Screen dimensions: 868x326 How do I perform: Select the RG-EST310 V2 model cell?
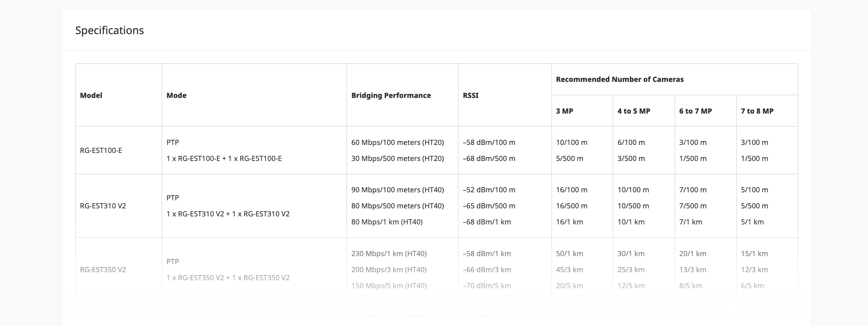tap(103, 206)
